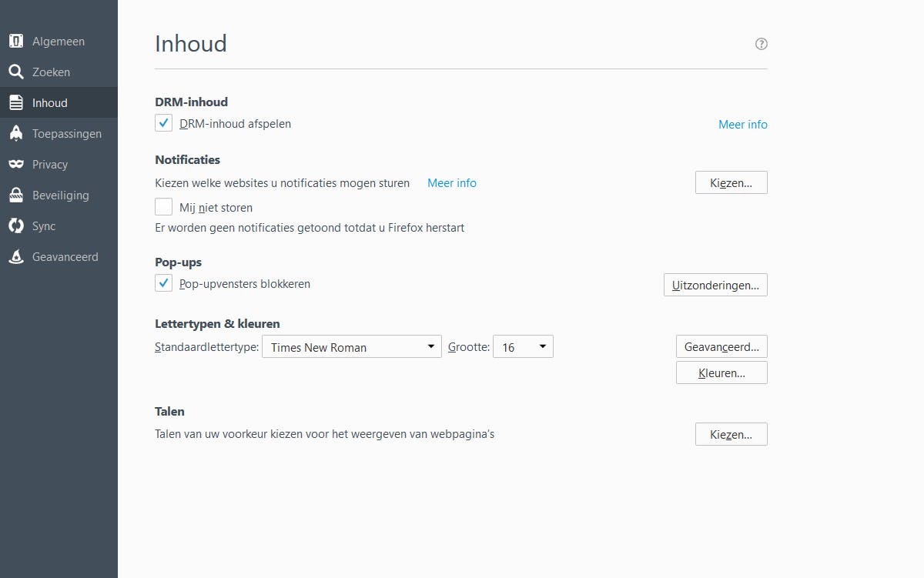Click Kiezen next to notificaties
This screenshot has width=924, height=578.
[730, 182]
